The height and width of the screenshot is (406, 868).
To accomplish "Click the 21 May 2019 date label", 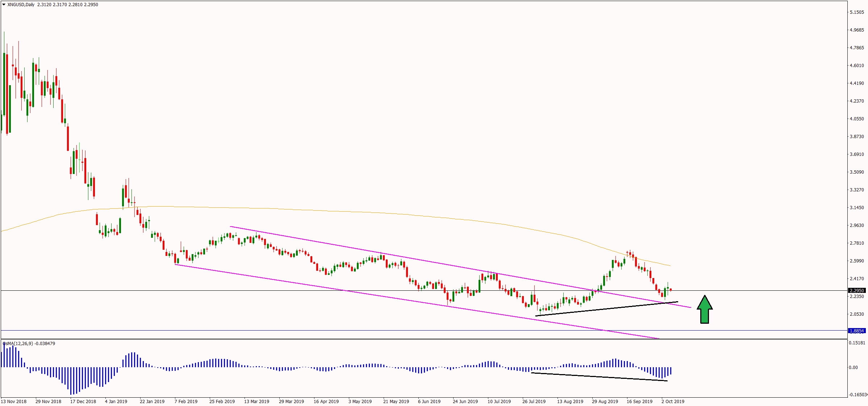I will pyautogui.click(x=396, y=401).
